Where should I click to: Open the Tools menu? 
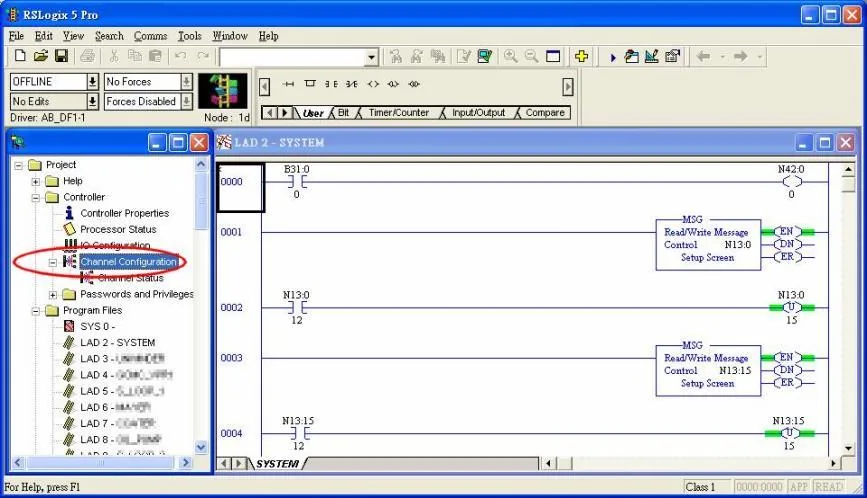point(190,36)
